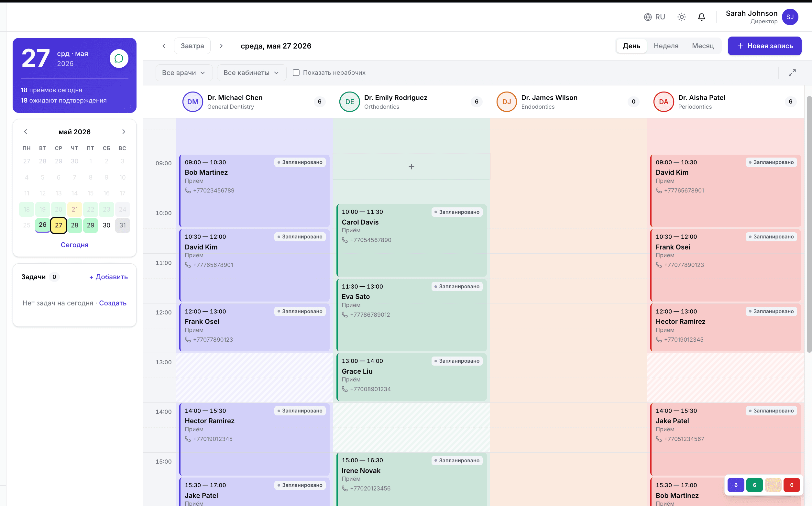The image size is (812, 506).
Task: Click the red 6 swatch badge
Action: tap(791, 485)
